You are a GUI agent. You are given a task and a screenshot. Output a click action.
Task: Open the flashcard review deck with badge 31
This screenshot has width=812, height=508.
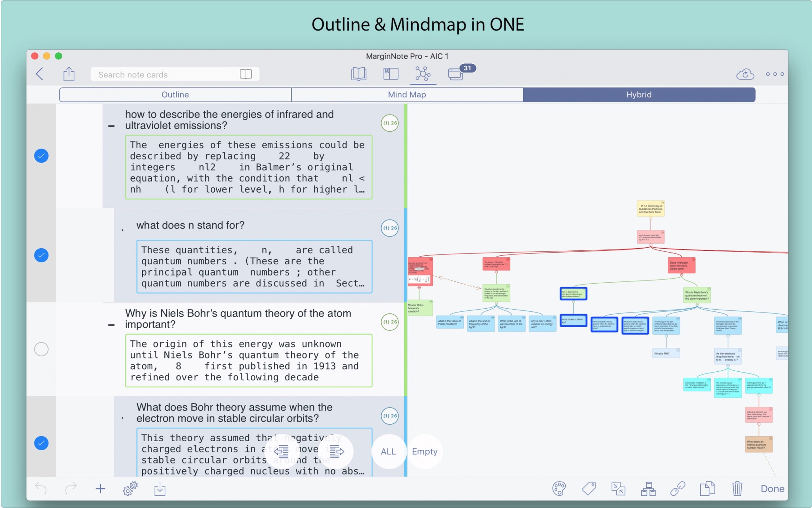456,74
